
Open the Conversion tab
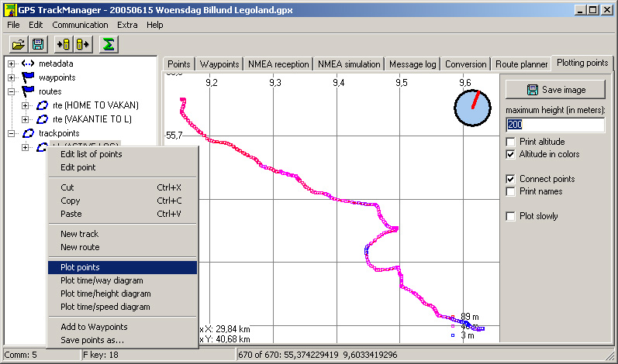point(465,64)
